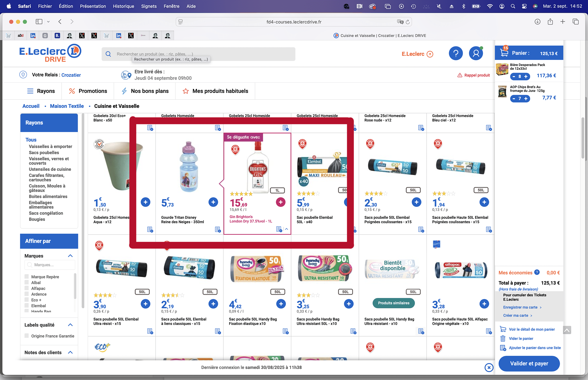Click the Safari reload page icon
This screenshot has height=380, width=588.
[408, 22]
